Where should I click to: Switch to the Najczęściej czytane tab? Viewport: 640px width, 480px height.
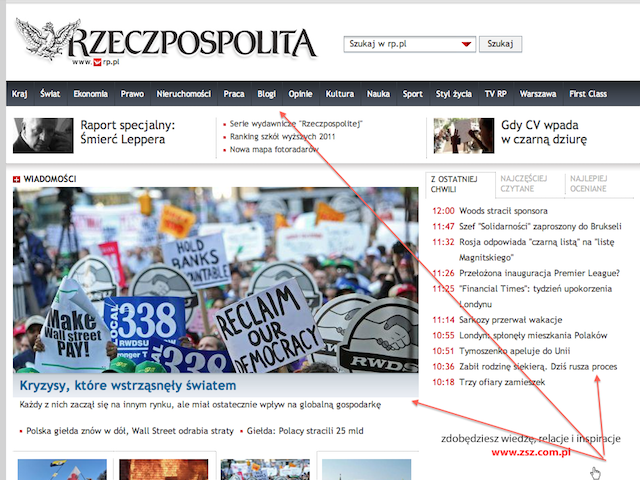coord(524,184)
